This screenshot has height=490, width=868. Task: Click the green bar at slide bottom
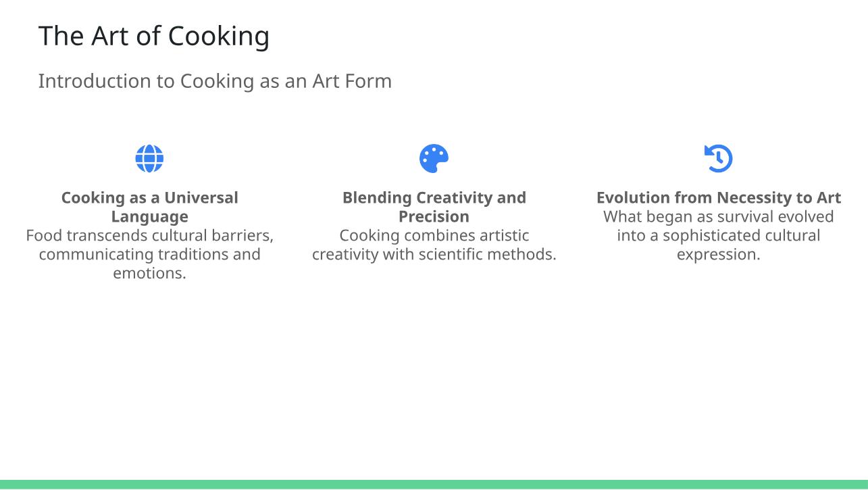click(x=434, y=485)
